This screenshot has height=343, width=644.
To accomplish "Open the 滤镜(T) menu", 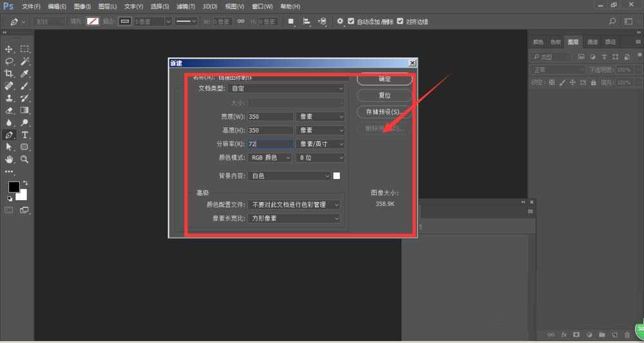I will 186,6.
